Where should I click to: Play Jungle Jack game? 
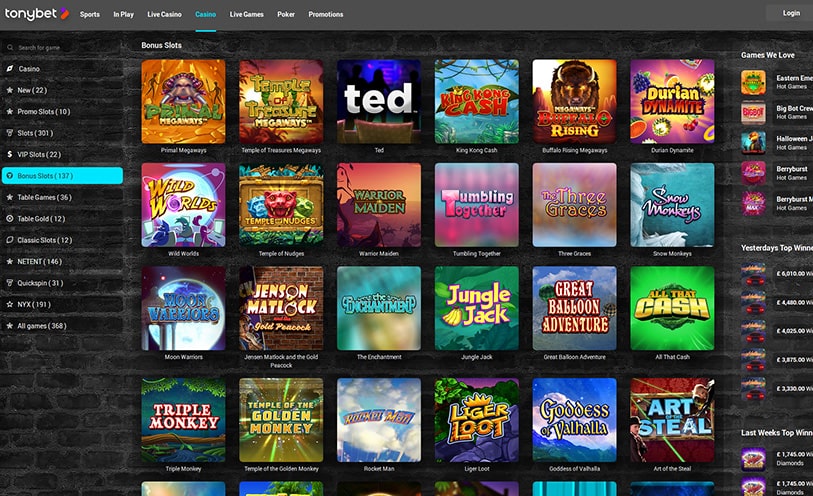click(x=476, y=308)
